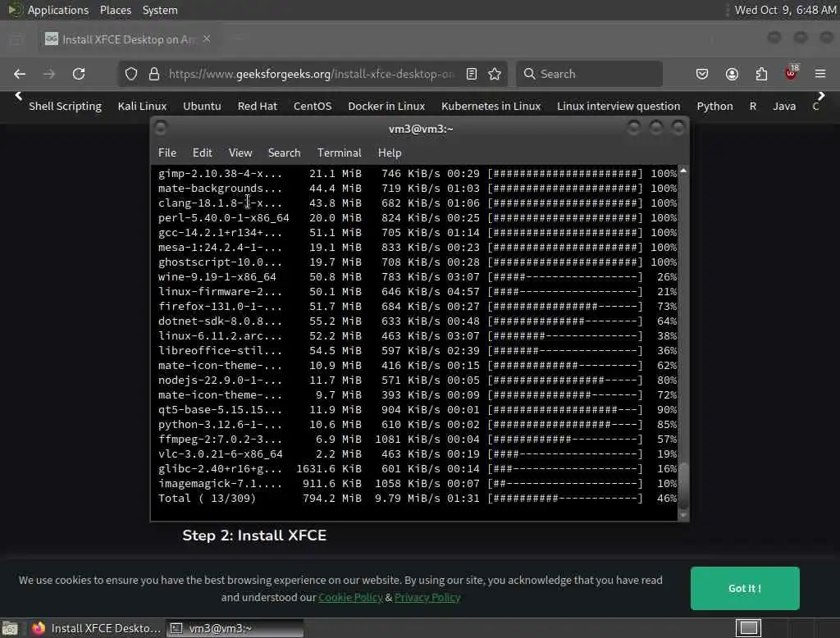Click the terminal window menu button at top-left of title bar
840x638 pixels.
(160, 128)
